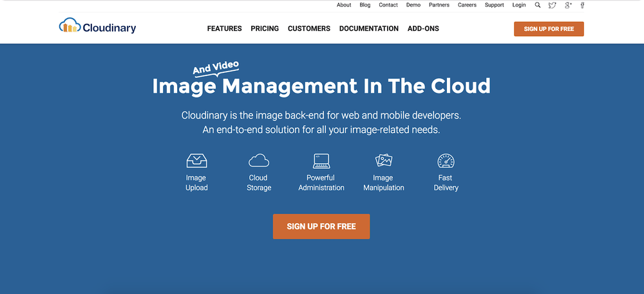Open the Google Plus icon link
644x294 pixels.
(569, 5)
